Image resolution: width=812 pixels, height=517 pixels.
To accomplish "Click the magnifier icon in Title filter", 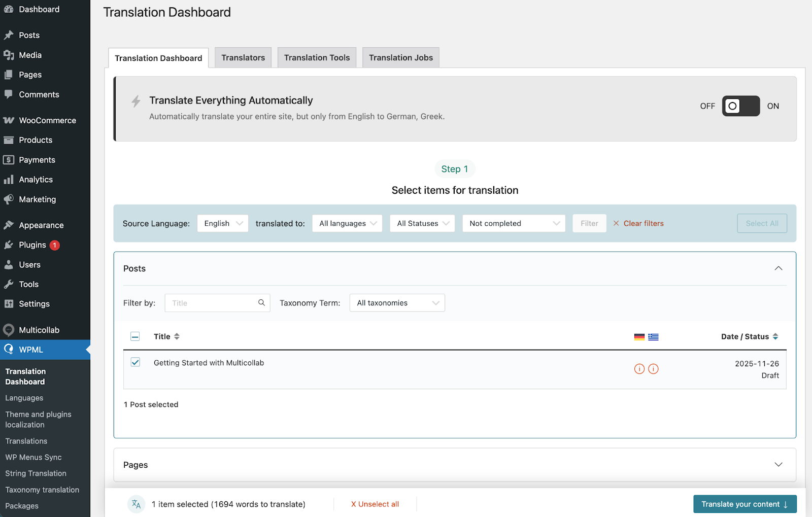I will [x=261, y=303].
